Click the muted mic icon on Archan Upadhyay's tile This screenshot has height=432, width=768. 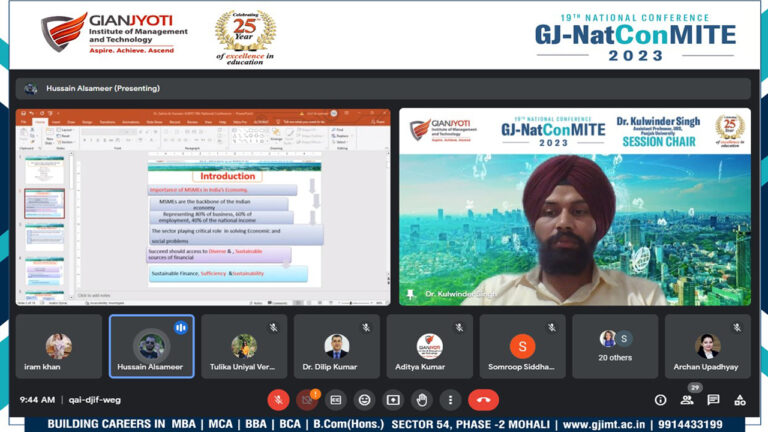(x=737, y=327)
